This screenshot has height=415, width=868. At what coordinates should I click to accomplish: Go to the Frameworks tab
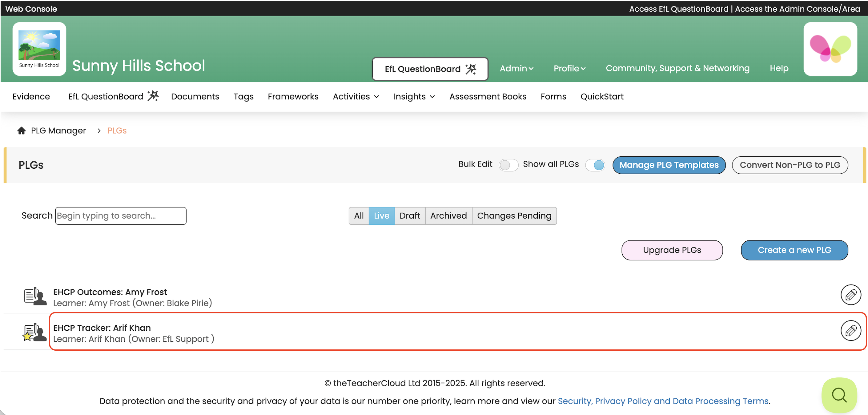[293, 97]
